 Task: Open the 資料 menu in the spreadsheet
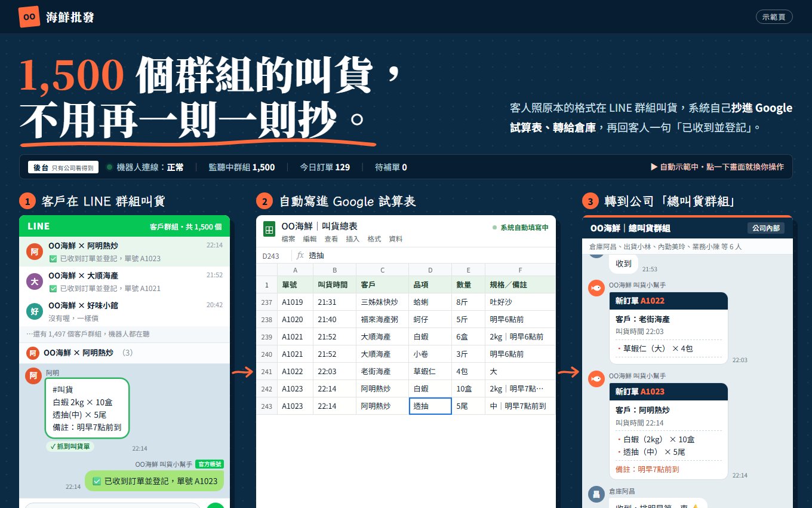tap(396, 239)
